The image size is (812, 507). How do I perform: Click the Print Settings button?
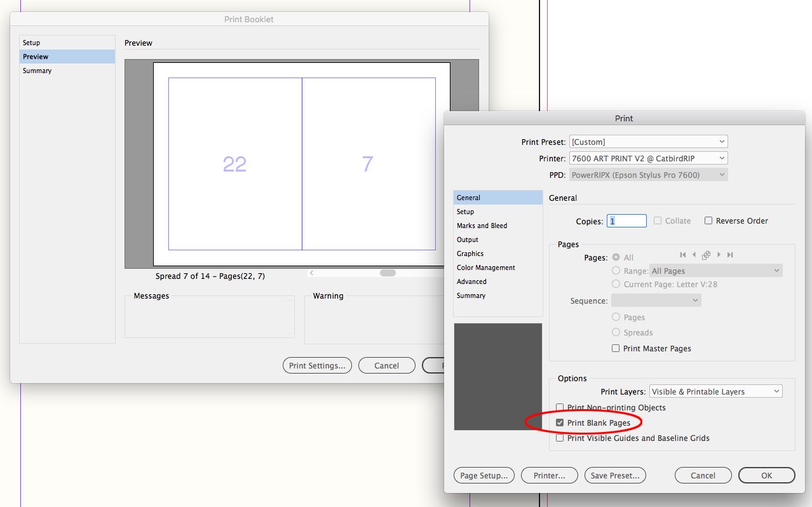(317, 365)
